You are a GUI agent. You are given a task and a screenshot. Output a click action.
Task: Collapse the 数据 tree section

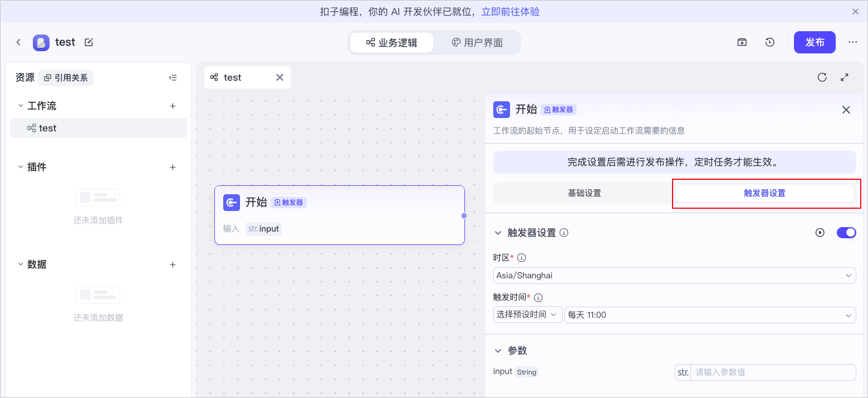click(21, 264)
